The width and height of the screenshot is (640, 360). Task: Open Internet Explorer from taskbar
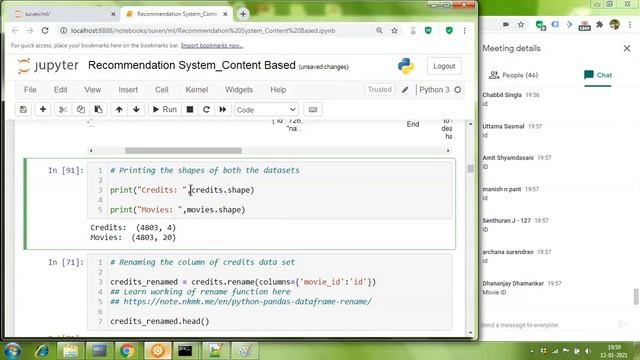[42, 351]
